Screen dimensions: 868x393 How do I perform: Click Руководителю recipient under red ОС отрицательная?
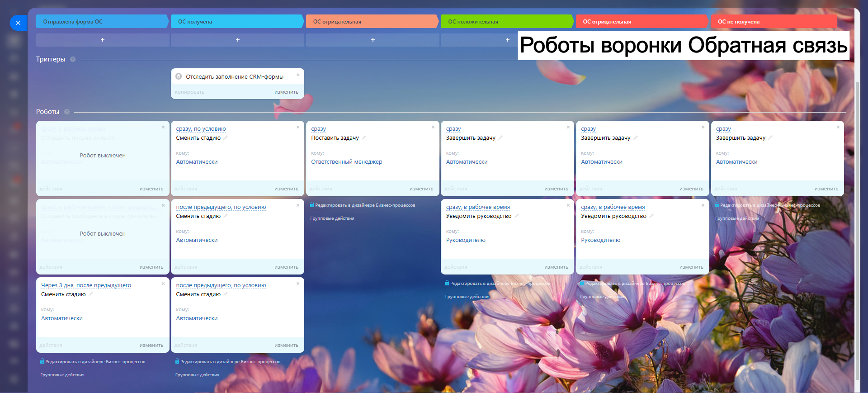coord(601,240)
